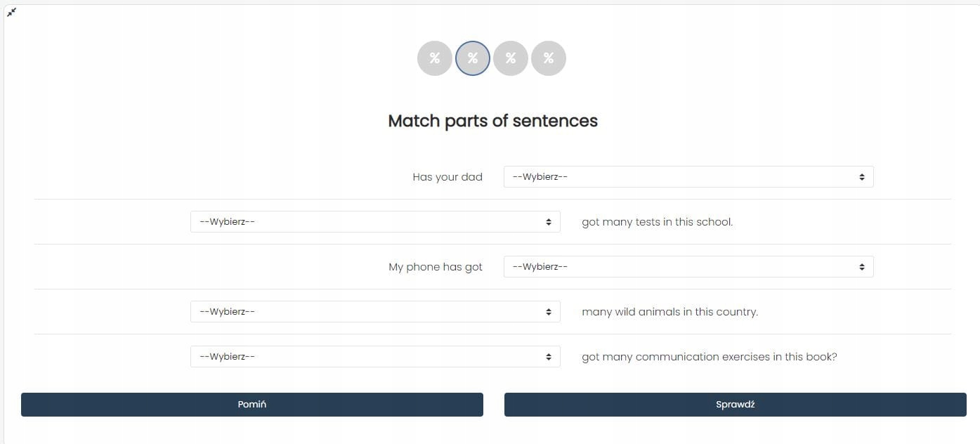Click the "Has your dad" sentence text
980x444 pixels.
447,177
